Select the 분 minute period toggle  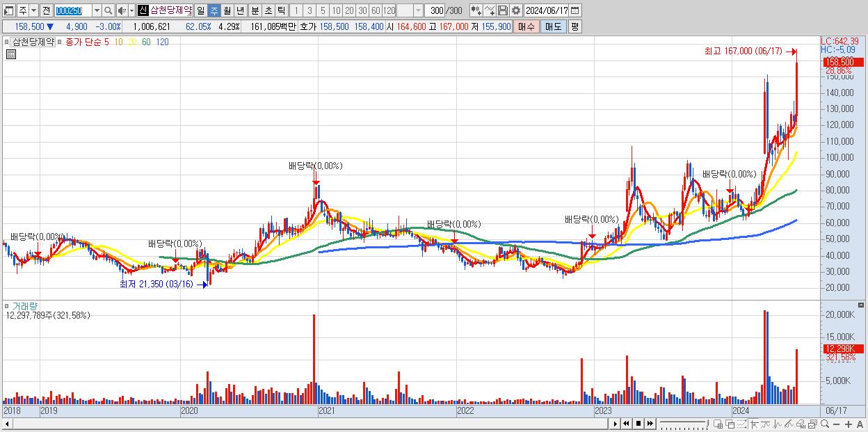[x=255, y=11]
